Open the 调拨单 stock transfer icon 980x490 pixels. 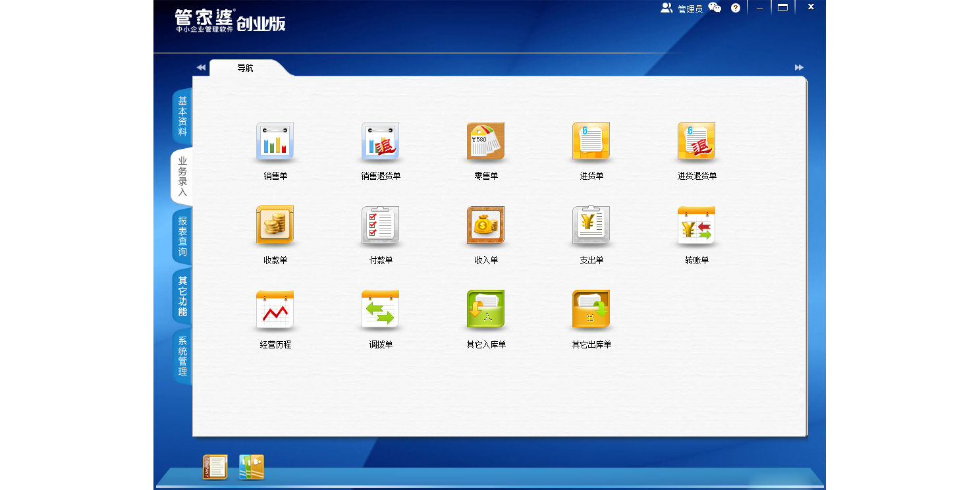(380, 310)
